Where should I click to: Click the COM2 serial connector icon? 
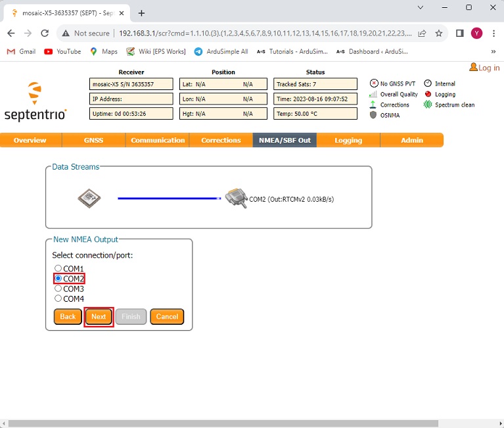click(x=235, y=198)
